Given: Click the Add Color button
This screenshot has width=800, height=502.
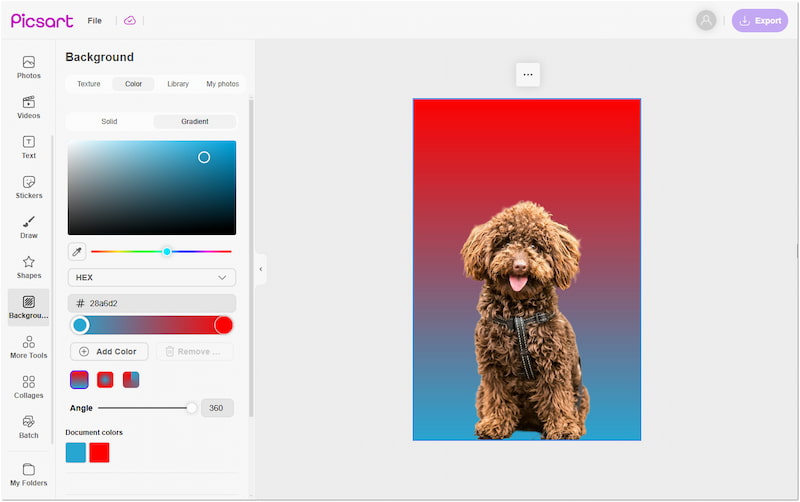Looking at the screenshot, I should [x=109, y=352].
